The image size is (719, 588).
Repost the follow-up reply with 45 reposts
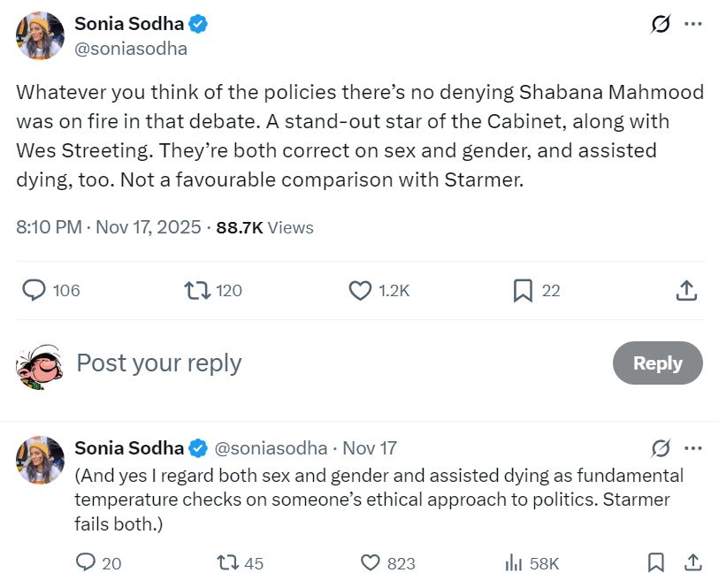(x=226, y=562)
